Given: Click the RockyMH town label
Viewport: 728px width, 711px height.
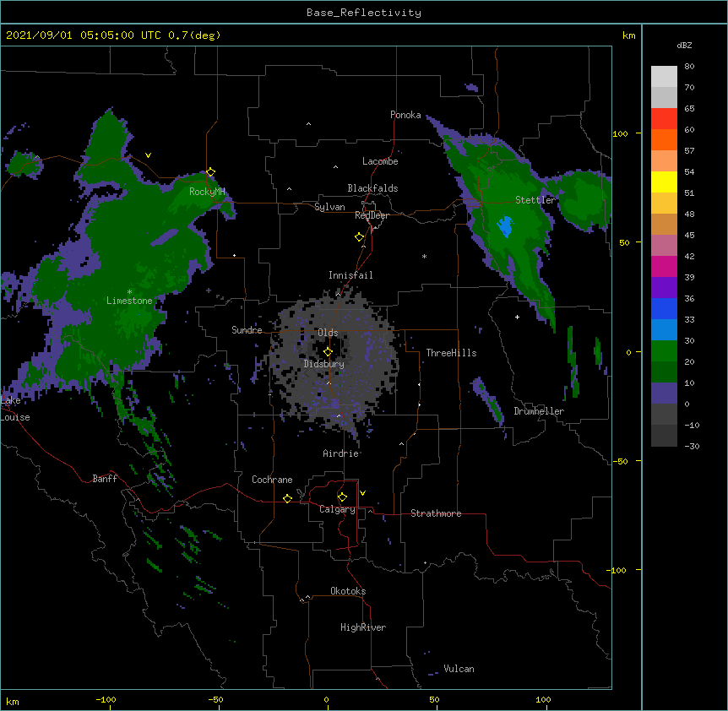Looking at the screenshot, I should [207, 191].
